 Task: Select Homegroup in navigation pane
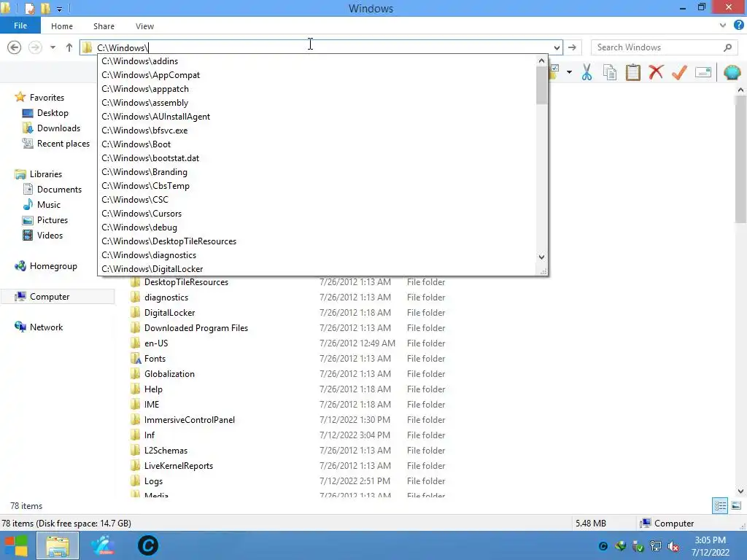pos(53,265)
